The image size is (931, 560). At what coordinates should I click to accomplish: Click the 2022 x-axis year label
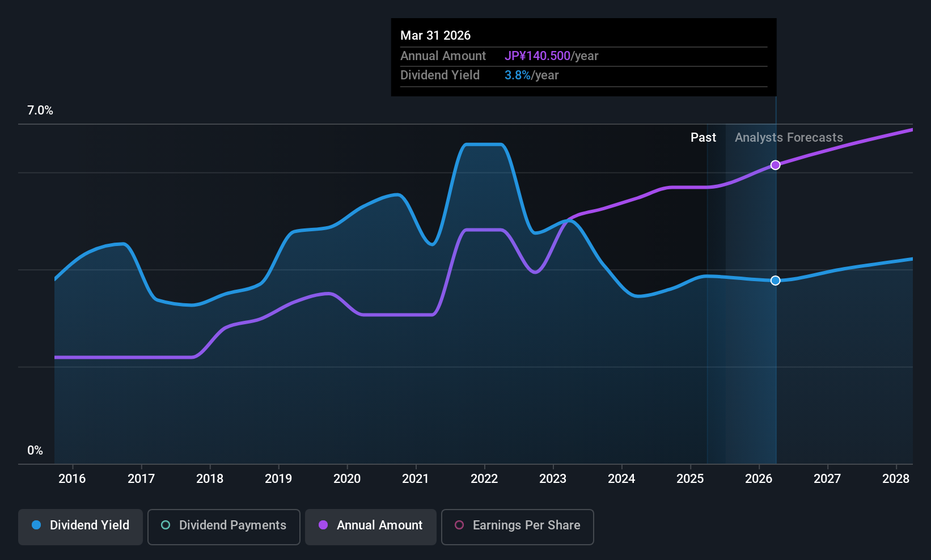tap(484, 478)
